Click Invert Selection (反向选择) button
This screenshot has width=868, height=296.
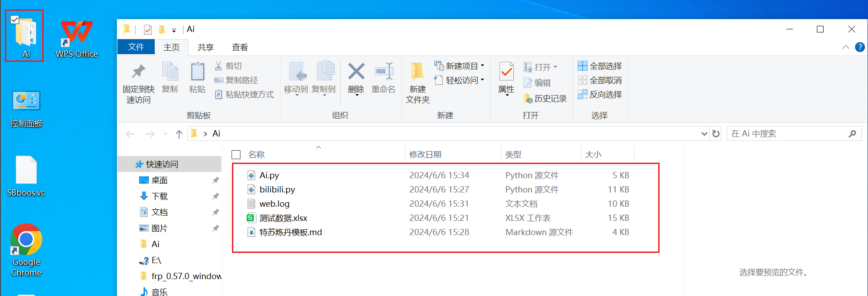tap(600, 95)
